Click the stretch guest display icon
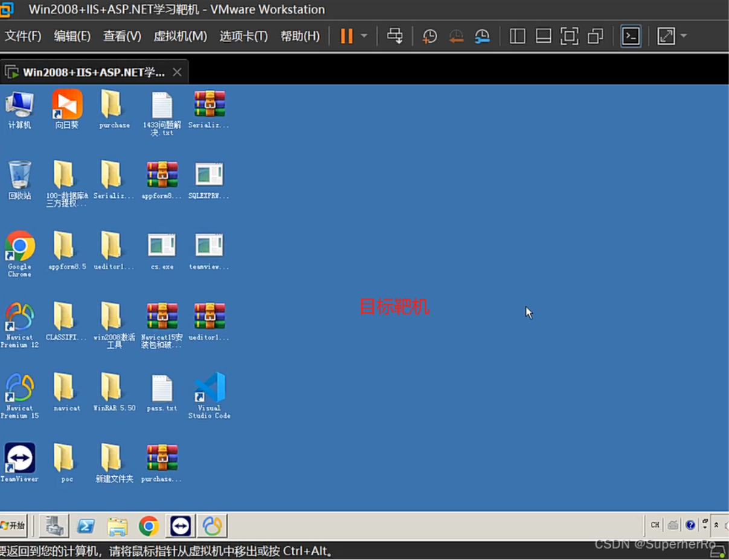The height and width of the screenshot is (560, 729). pos(666,36)
